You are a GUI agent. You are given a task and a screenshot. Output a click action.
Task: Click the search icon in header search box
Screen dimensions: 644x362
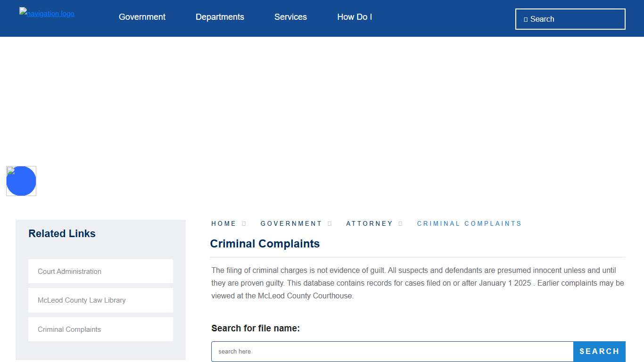coord(526,19)
